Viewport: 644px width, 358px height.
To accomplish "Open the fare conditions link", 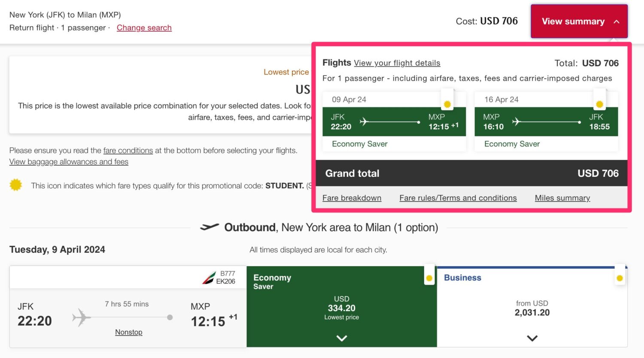I will pos(128,150).
